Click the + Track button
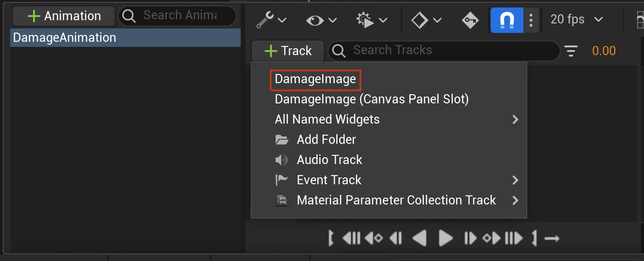The image size is (644, 261). pos(288,51)
